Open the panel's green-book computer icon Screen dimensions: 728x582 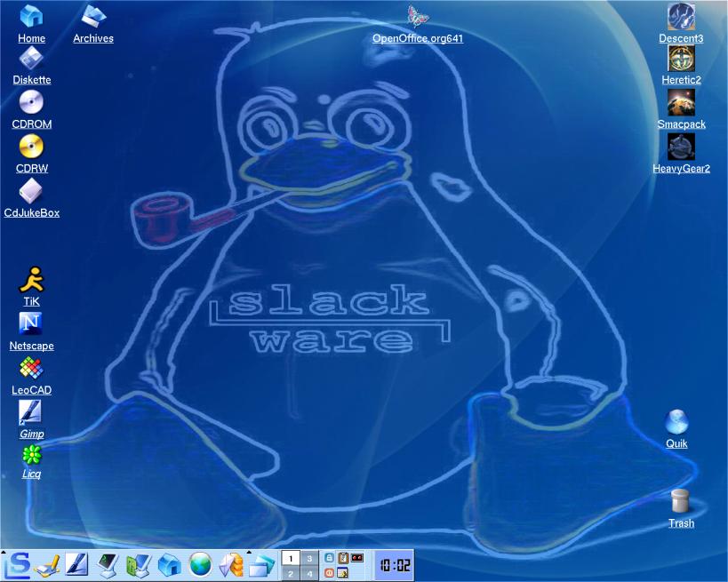[139, 566]
